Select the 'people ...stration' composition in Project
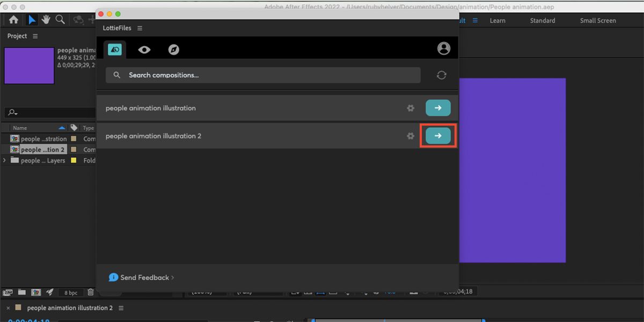Image resolution: width=644 pixels, height=322 pixels. (44, 139)
